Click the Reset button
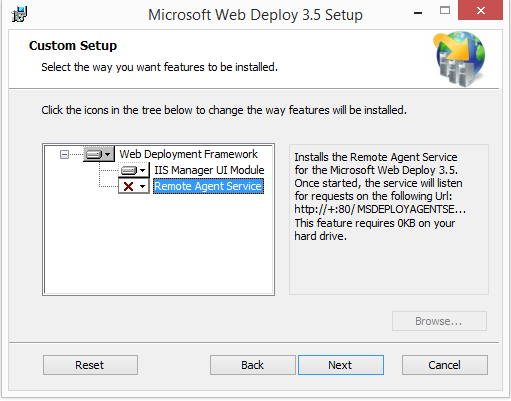This screenshot has height=401, width=511. click(x=90, y=365)
